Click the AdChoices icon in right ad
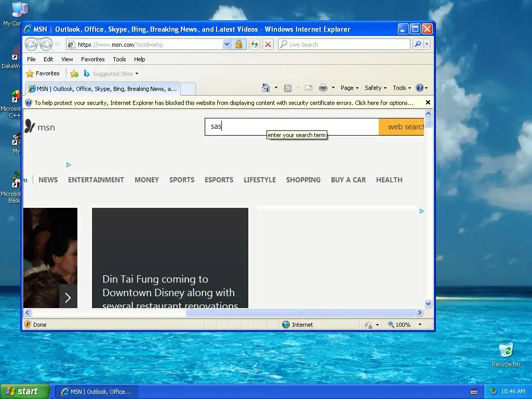The width and height of the screenshot is (532, 399). 422,211
